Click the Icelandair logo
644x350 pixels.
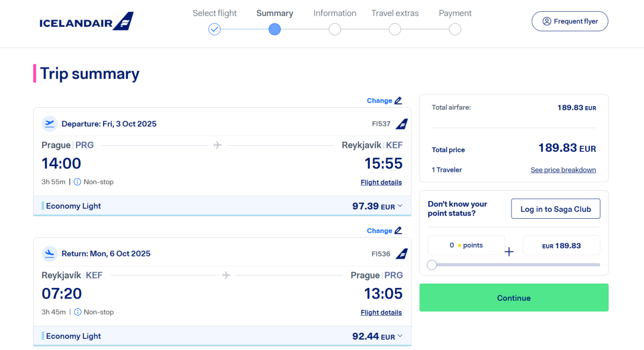pyautogui.click(x=86, y=22)
